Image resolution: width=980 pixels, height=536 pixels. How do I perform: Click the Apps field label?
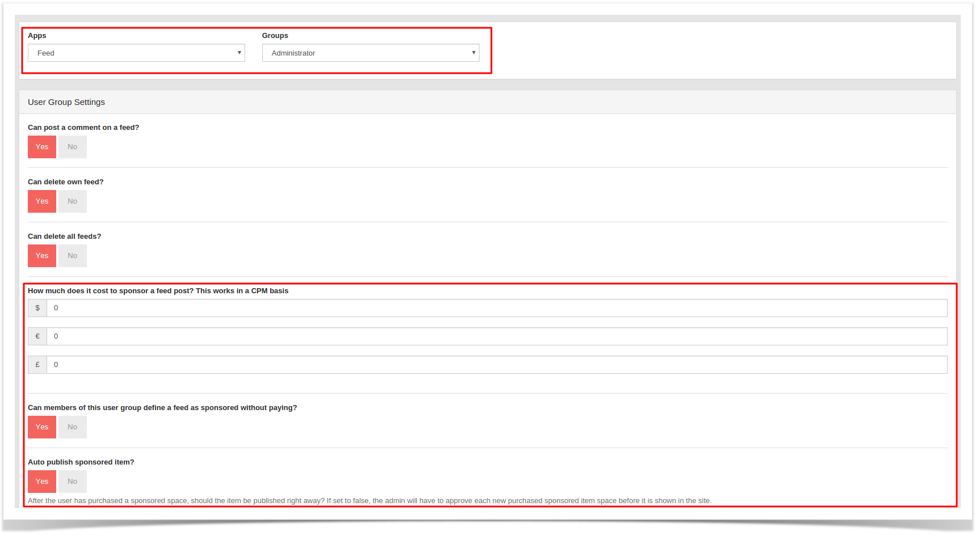[x=37, y=36]
